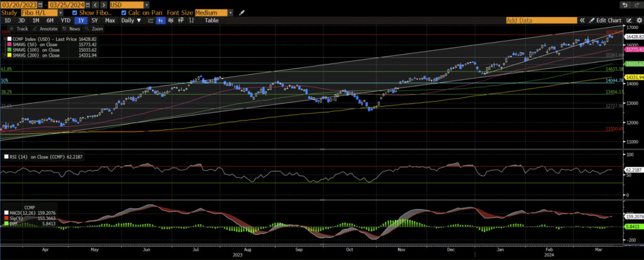The image size is (644, 260).
Task: Switch to the YTD range tab
Action: [x=65, y=20]
